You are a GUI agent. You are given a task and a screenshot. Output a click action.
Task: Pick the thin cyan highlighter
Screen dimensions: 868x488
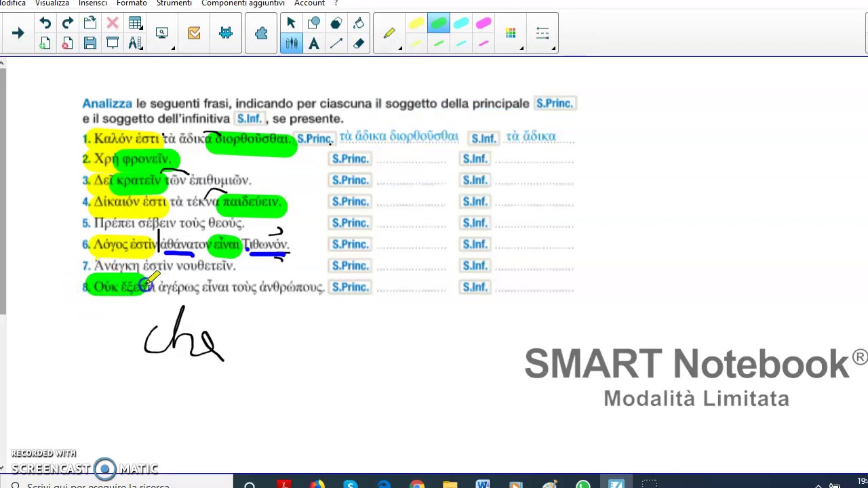click(x=461, y=44)
